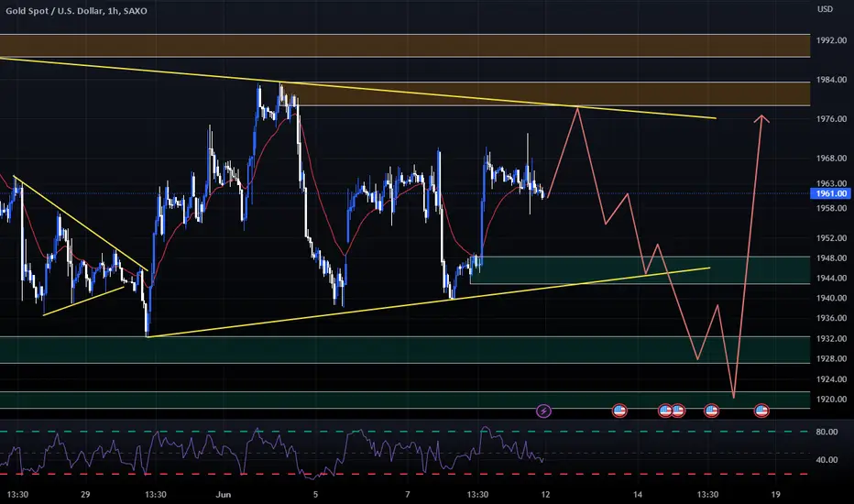Image resolution: width=854 pixels, height=504 pixels.
Task: Select the 1936.00 price axis label
Action: pyautogui.click(x=831, y=318)
